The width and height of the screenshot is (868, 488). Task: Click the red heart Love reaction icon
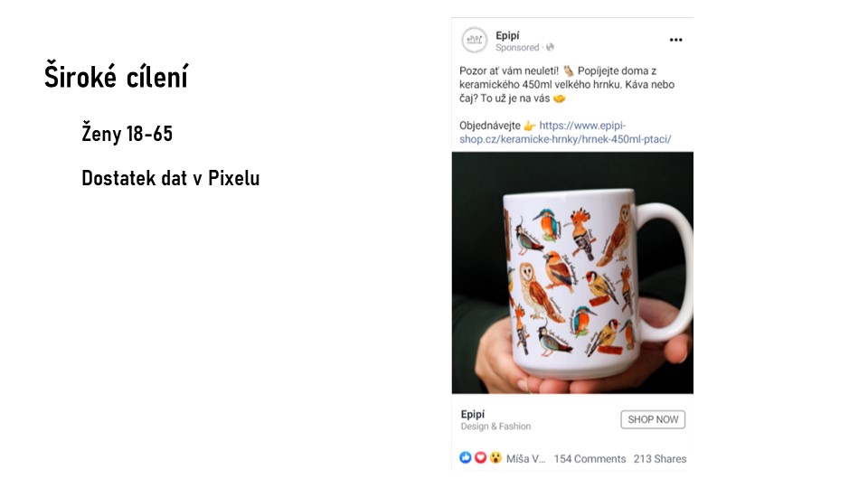pos(480,457)
